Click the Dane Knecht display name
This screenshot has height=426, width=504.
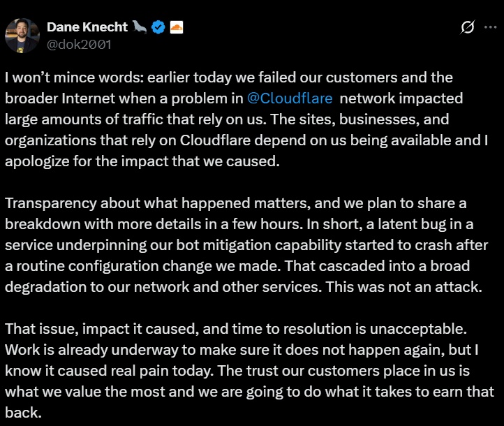87,27
